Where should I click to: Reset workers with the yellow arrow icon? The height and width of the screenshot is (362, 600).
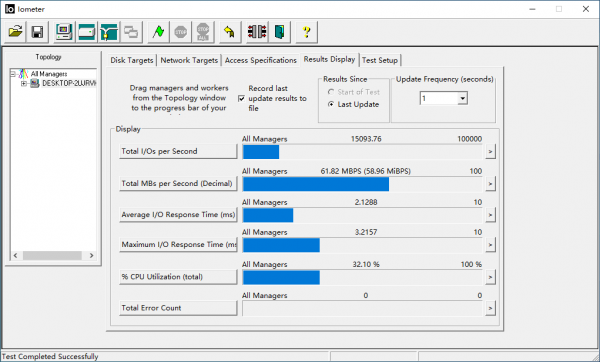(230, 32)
